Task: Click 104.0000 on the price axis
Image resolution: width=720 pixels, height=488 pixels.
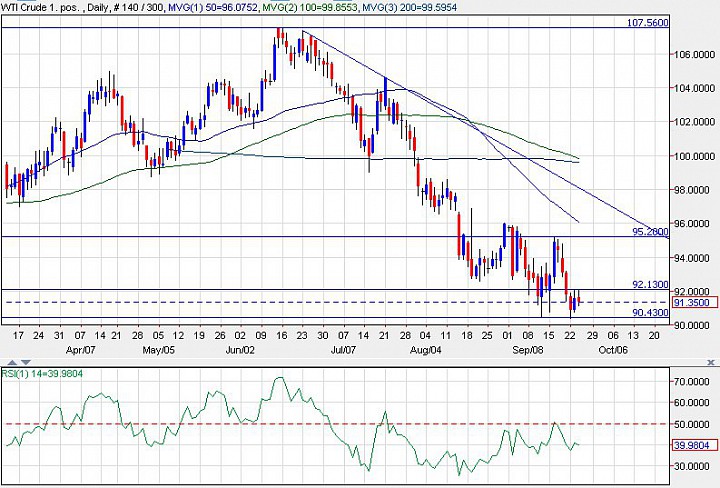Action: click(x=694, y=88)
